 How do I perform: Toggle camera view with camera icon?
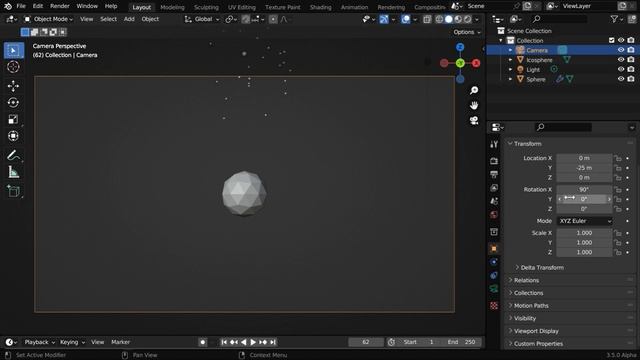tap(474, 120)
